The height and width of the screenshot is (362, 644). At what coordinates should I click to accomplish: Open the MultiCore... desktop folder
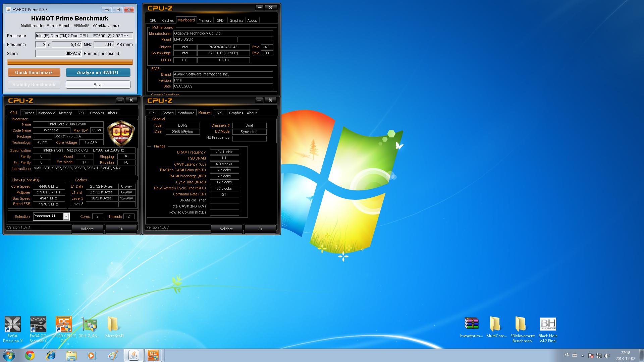tap(497, 327)
